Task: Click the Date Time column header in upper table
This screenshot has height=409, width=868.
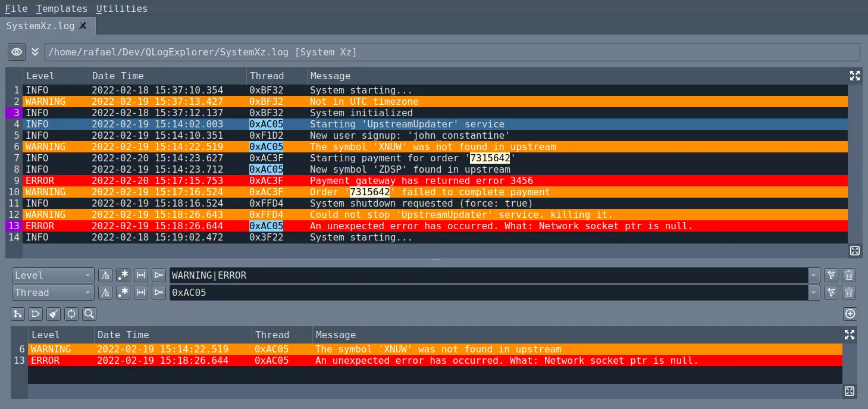Action: pyautogui.click(x=168, y=76)
